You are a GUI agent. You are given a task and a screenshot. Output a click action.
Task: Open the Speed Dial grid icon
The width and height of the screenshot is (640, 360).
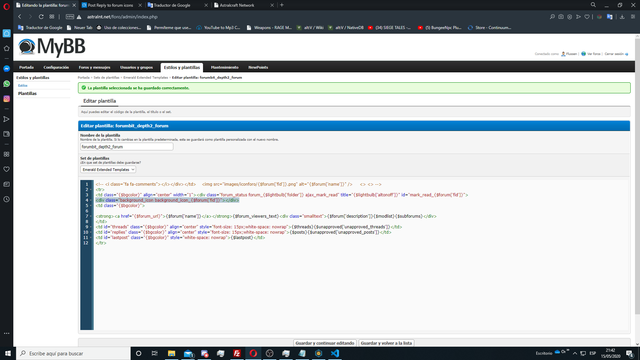pyautogui.click(x=52, y=17)
